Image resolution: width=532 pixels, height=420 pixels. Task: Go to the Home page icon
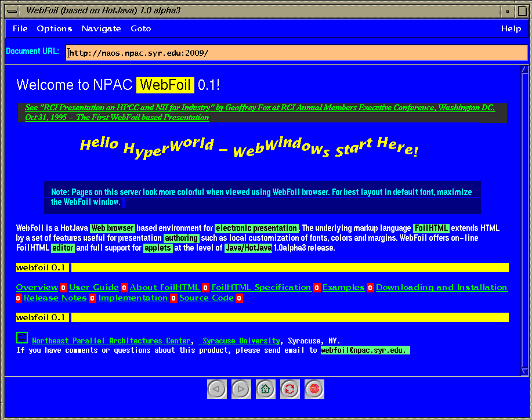[266, 389]
